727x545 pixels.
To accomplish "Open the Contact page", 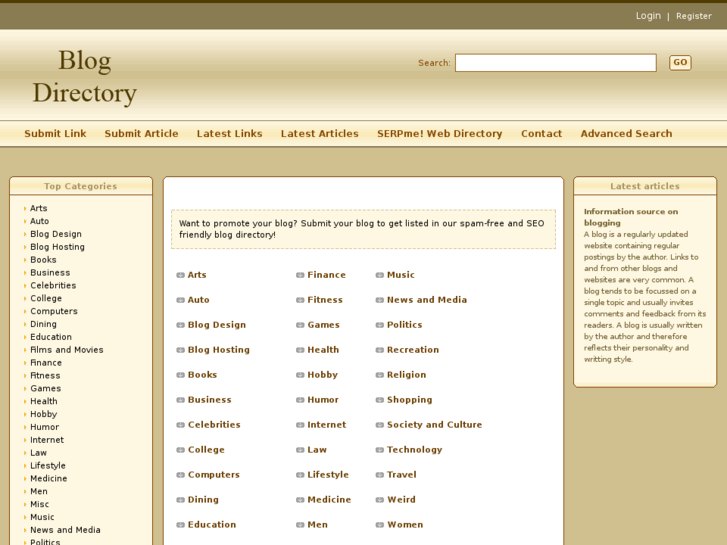I will click(x=541, y=134).
